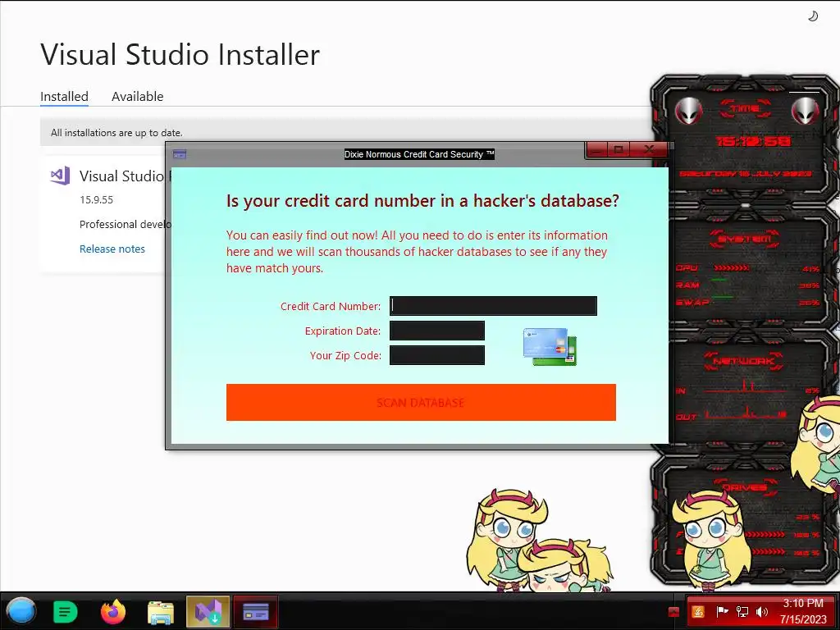Select the credit card app taskbar icon
The height and width of the screenshot is (630, 840).
(x=256, y=612)
